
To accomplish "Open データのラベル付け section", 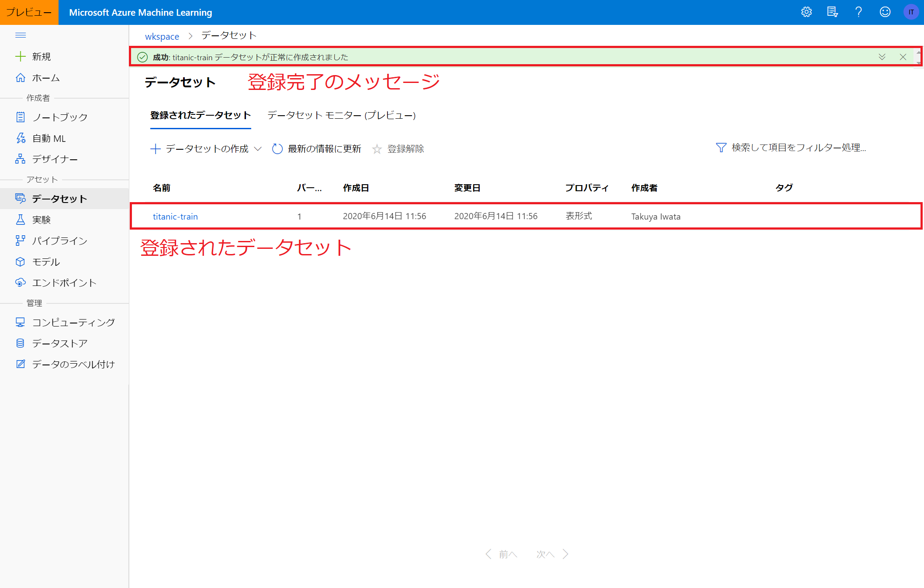I will click(73, 364).
